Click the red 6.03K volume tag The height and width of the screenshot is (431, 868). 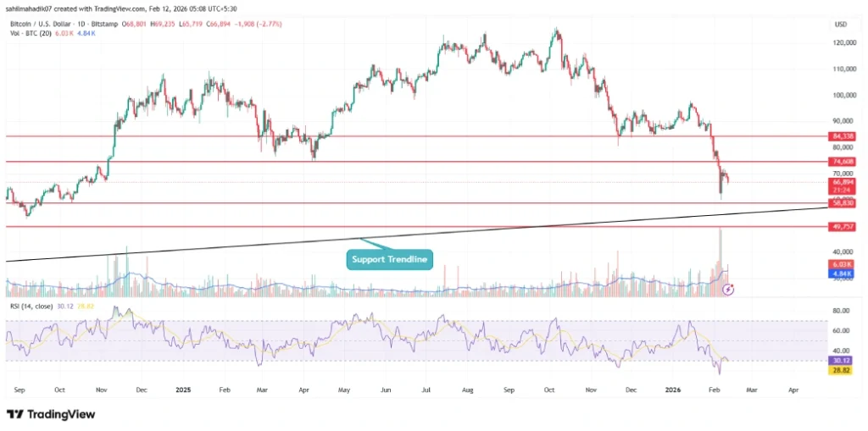click(842, 264)
